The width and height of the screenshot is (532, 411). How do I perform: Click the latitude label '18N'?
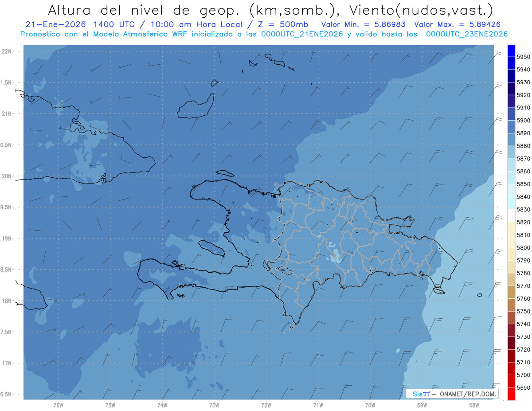pyautogui.click(x=7, y=301)
